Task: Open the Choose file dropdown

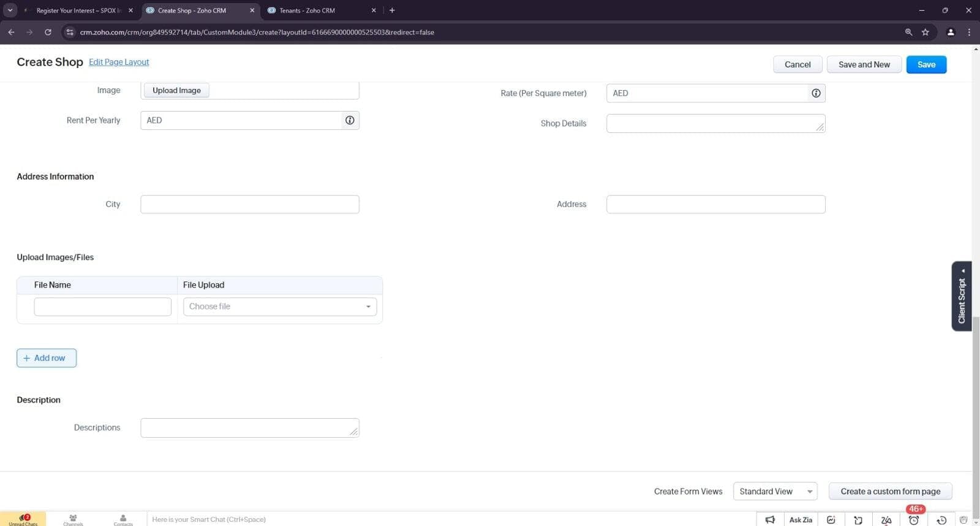Action: click(x=280, y=307)
